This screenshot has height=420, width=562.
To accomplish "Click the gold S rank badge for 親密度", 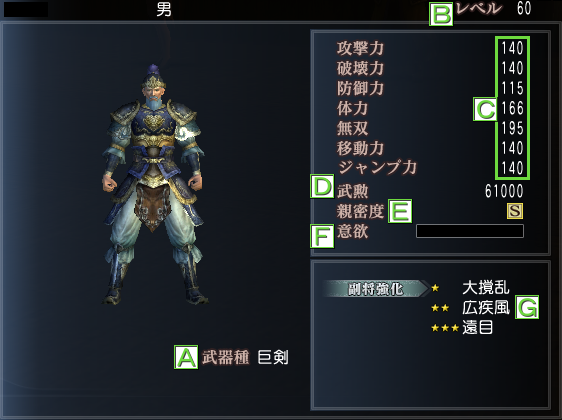I will (x=515, y=211).
